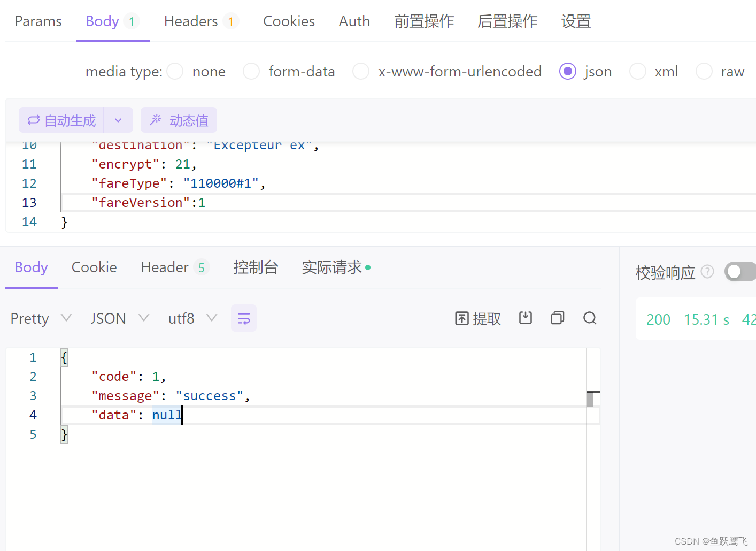Open the dropdown arrow beside 自动生成
Image resolution: width=756 pixels, height=551 pixels.
pyautogui.click(x=118, y=120)
